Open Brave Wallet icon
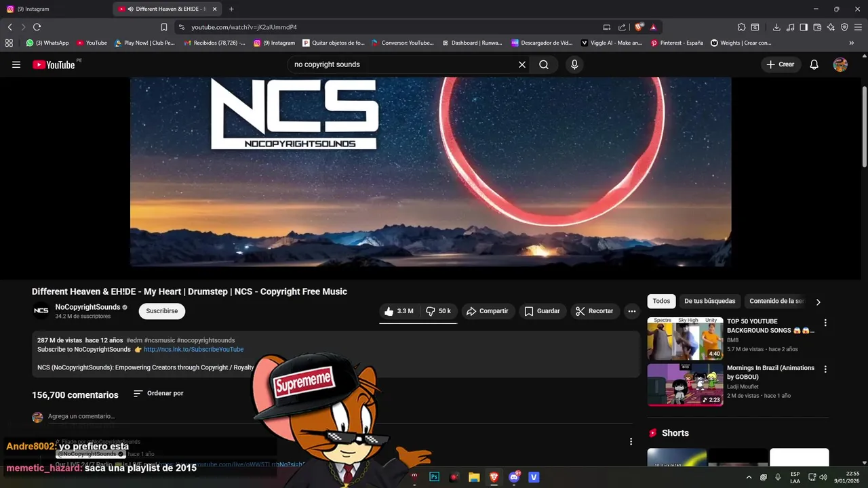 817,27
